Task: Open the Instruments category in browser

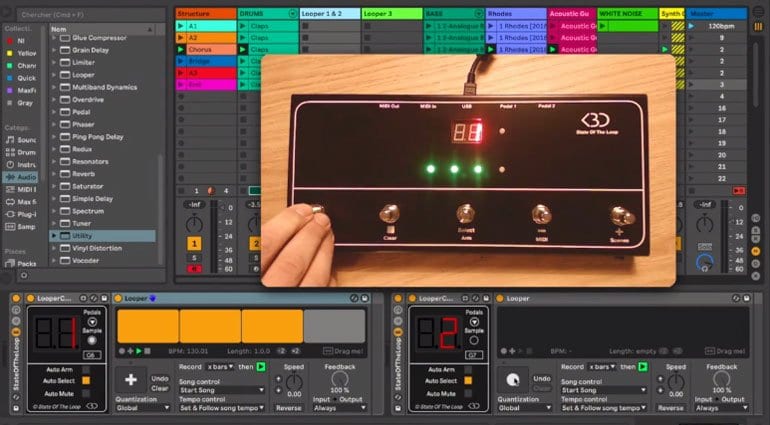Action: pos(21,165)
